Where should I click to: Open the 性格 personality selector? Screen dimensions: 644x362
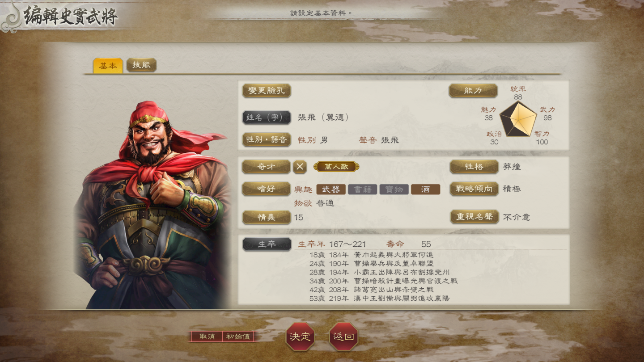(474, 167)
